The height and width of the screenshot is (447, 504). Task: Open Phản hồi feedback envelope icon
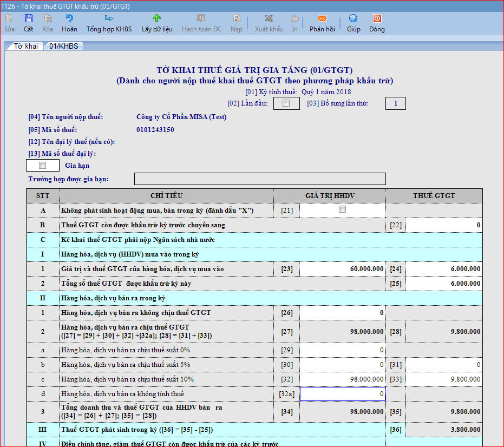(322, 18)
